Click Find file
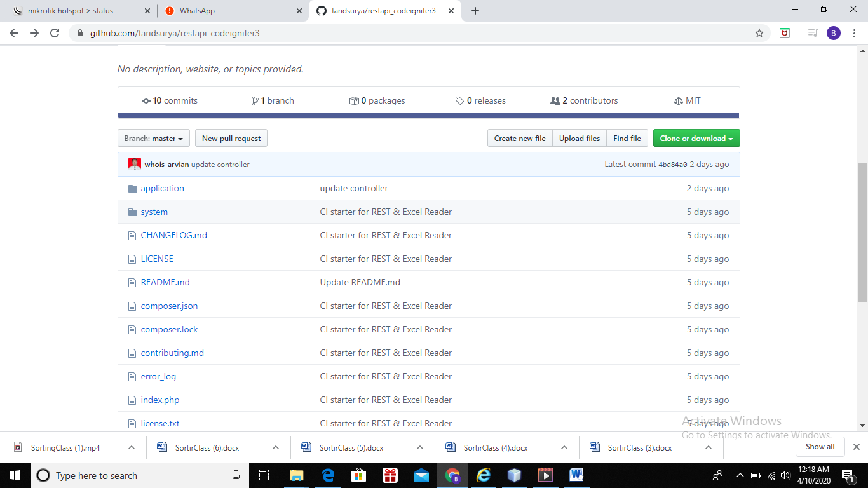868x488 pixels. pos(627,139)
